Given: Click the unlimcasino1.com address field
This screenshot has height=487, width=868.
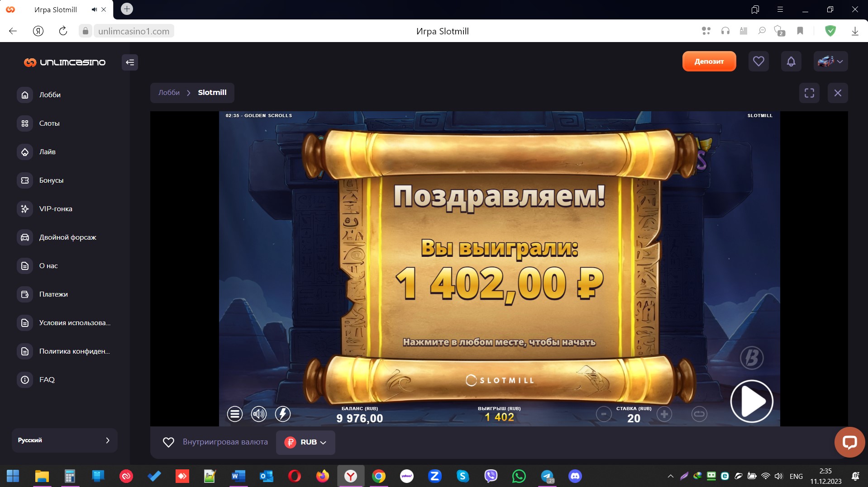Looking at the screenshot, I should pyautogui.click(x=134, y=31).
